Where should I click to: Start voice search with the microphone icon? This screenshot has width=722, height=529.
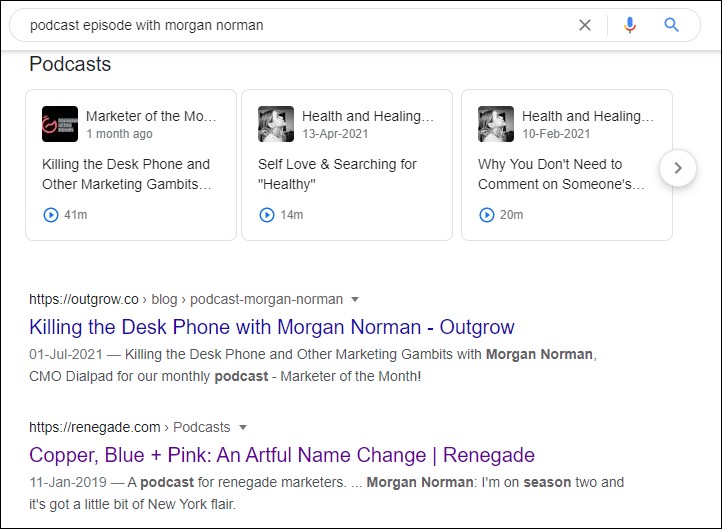[x=630, y=25]
